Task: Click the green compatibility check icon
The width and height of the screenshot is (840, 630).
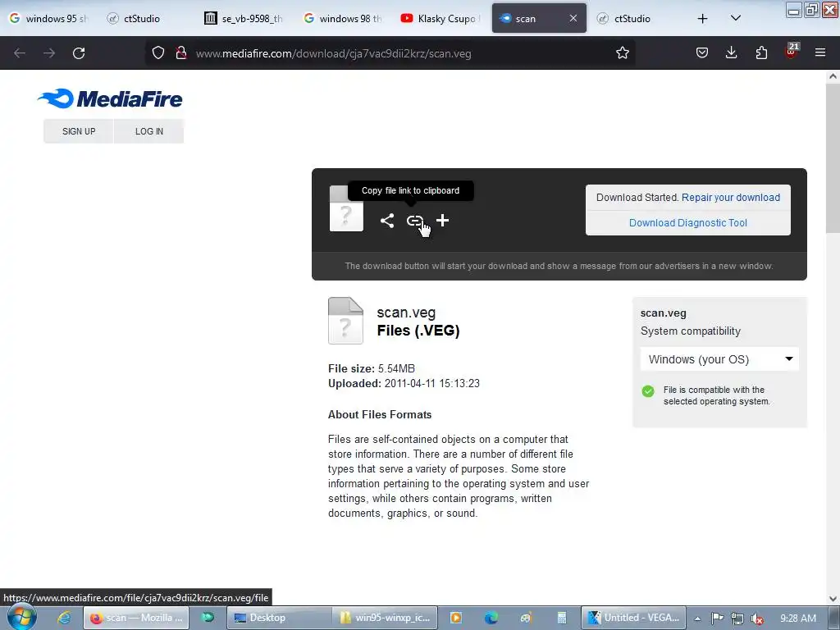Action: click(x=648, y=391)
